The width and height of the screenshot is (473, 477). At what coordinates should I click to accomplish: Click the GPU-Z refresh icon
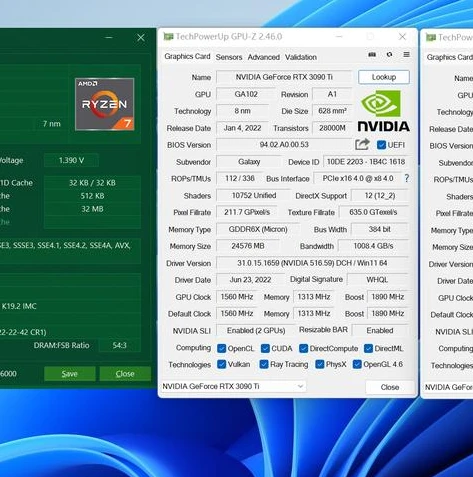coord(389,54)
